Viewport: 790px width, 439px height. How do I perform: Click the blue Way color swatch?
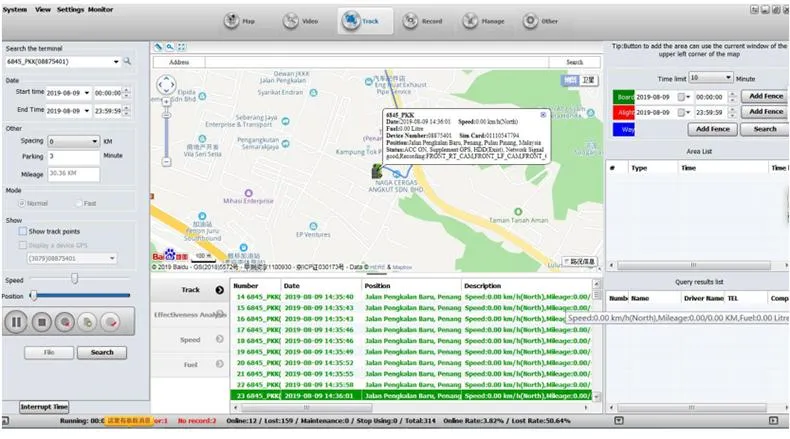coord(628,129)
